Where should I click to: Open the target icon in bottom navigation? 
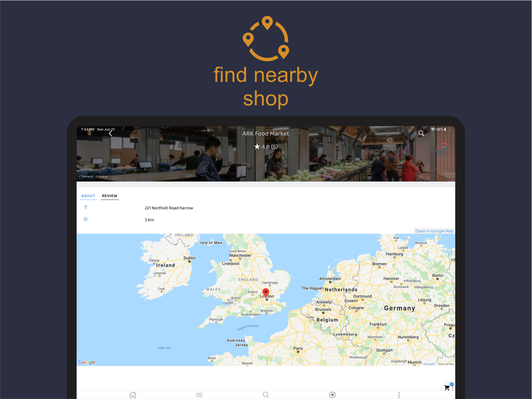point(332,395)
